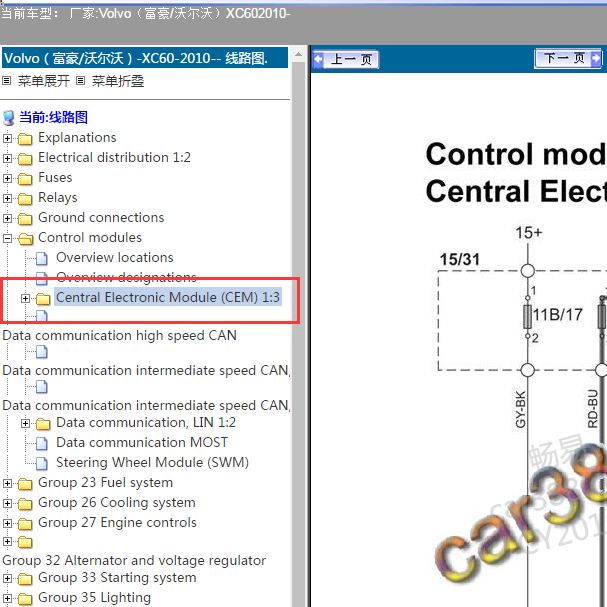The width and height of the screenshot is (607, 607).
Task: Open Group 35 Lighting
Action: pyautogui.click(x=94, y=598)
